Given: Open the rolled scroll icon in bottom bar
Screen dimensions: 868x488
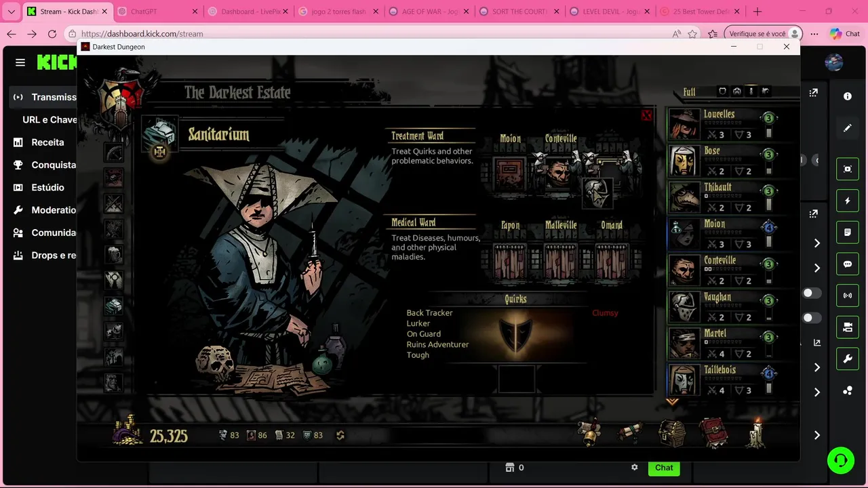Looking at the screenshot, I should (x=629, y=433).
